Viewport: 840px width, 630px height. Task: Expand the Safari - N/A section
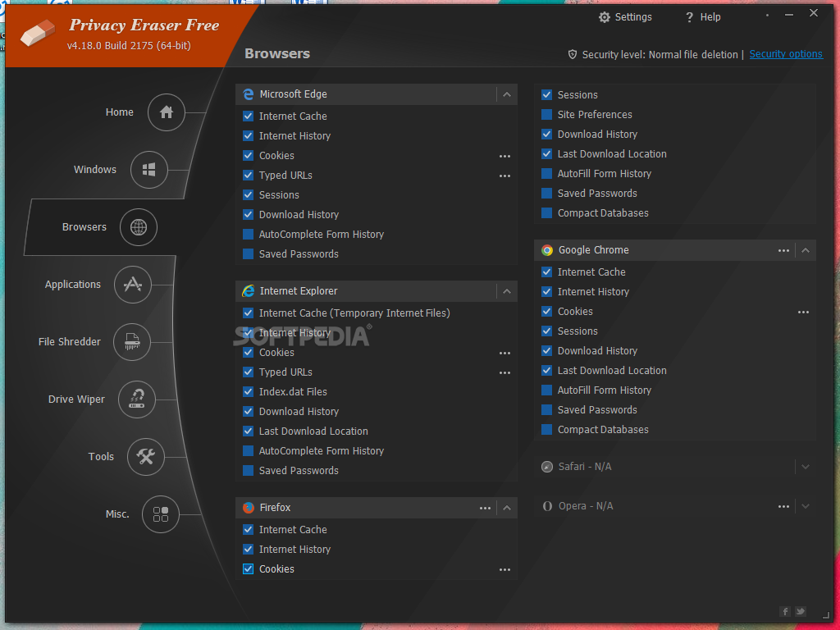point(806,467)
